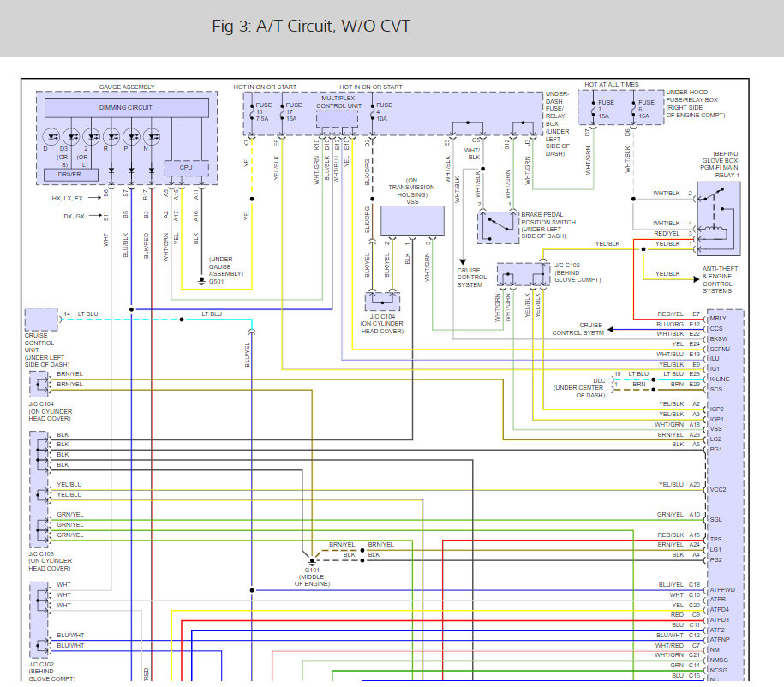Click the ATPR pin label
Screen dimensions: 784x687
click(717, 599)
